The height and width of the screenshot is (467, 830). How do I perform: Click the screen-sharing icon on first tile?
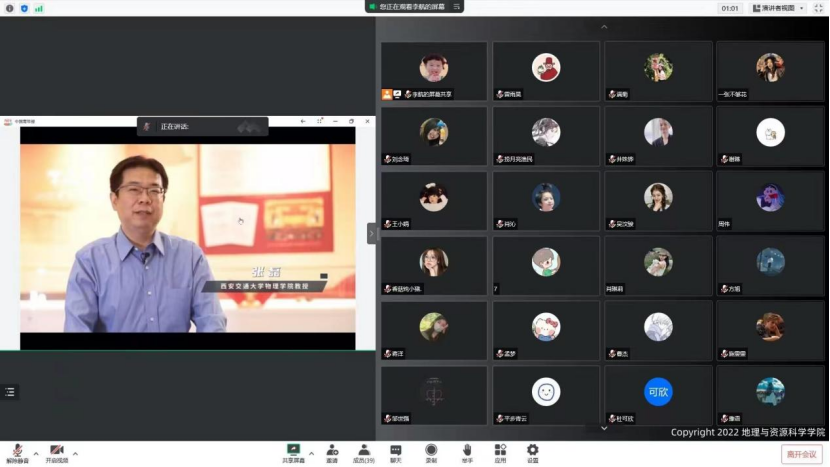tap(398, 94)
